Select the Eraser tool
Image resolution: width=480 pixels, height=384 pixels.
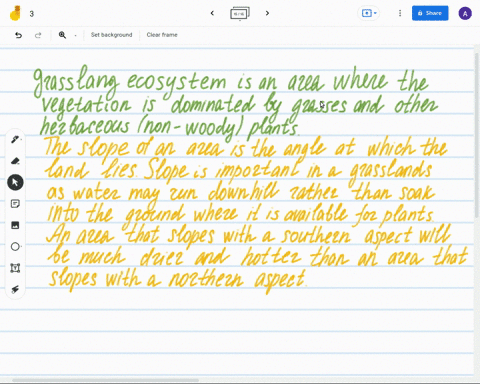pyautogui.click(x=15, y=161)
